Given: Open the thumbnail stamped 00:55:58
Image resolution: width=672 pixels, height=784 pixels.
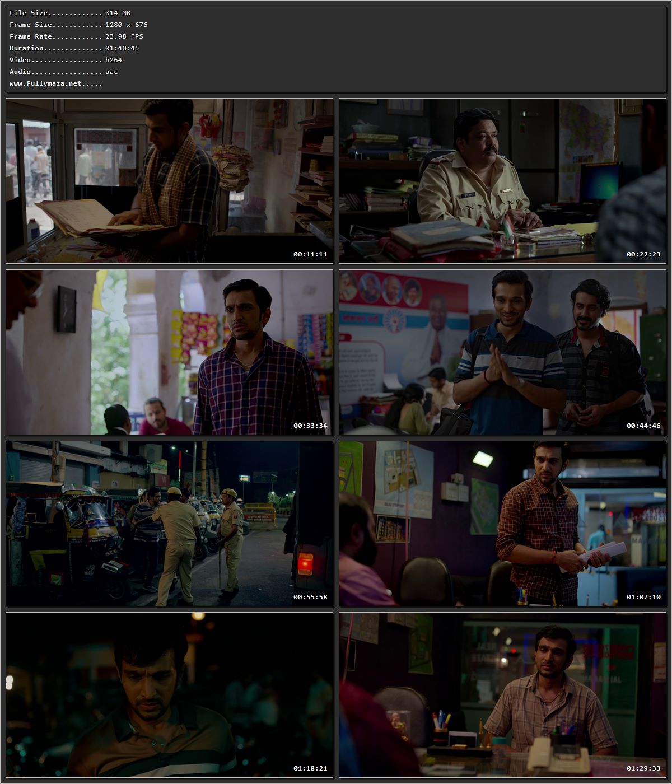Looking at the screenshot, I should 170,524.
